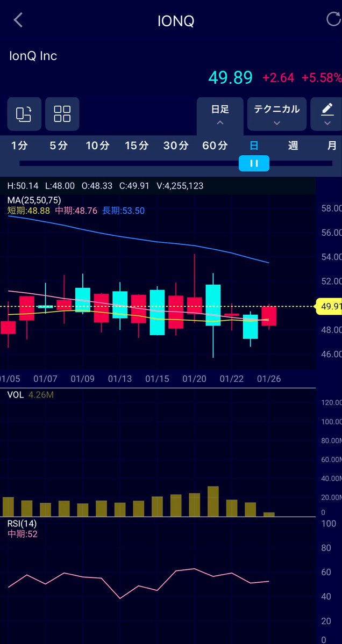Open the pencil drawing tool dropdown
The width and height of the screenshot is (342, 644).
pos(327,114)
